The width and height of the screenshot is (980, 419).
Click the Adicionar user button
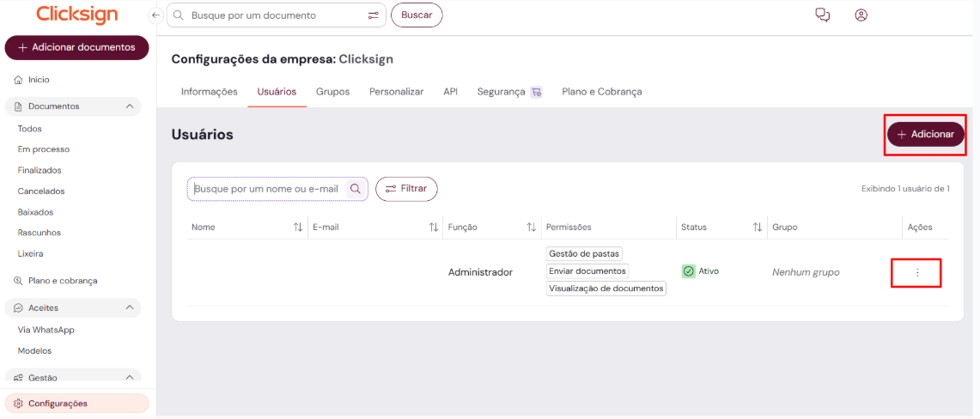click(925, 134)
